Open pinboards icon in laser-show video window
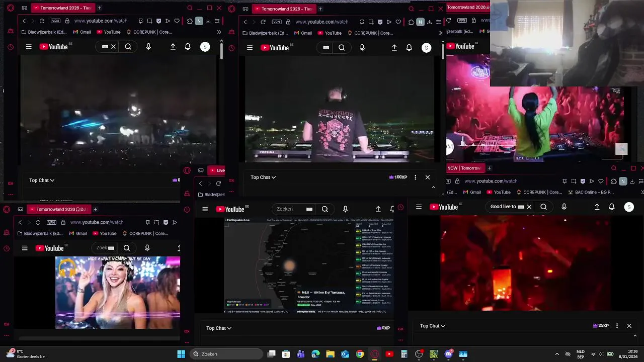 (x=141, y=21)
